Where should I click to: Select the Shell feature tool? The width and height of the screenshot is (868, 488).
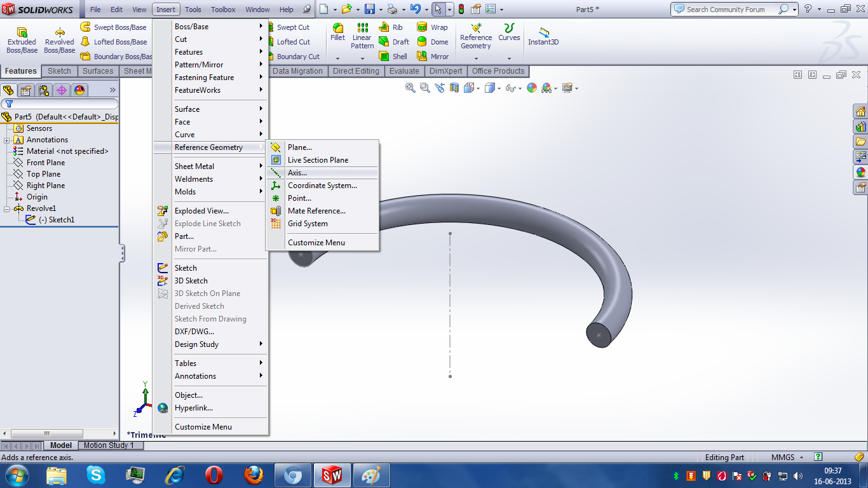[393, 57]
